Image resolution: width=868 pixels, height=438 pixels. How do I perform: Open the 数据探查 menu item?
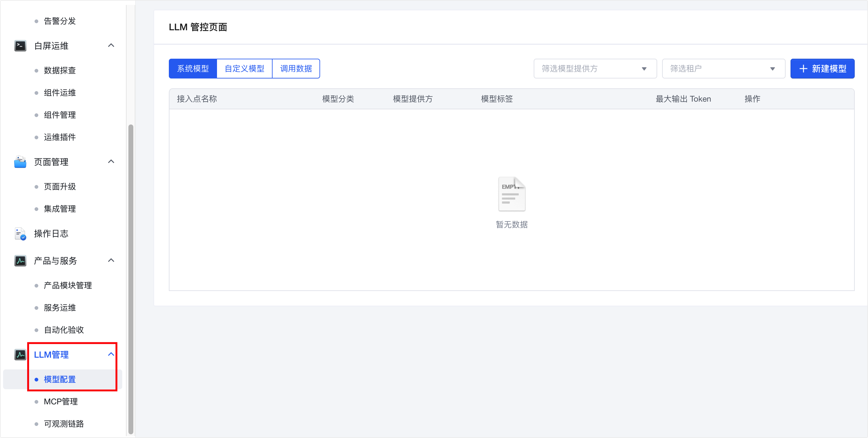pos(60,70)
